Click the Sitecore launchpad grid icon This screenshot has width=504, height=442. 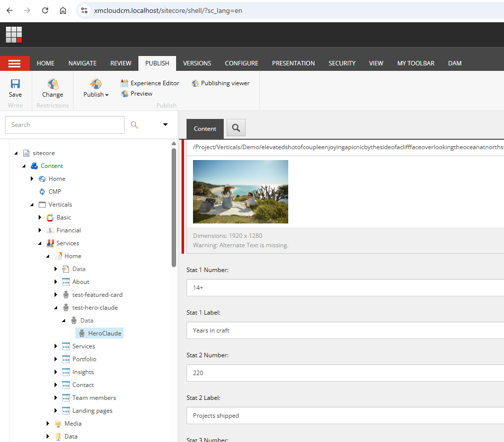pos(14,35)
